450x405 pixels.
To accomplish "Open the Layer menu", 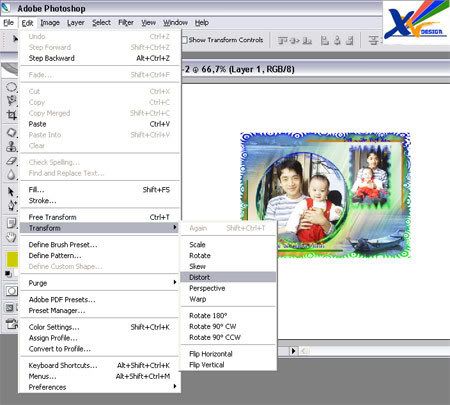I will tap(76, 23).
